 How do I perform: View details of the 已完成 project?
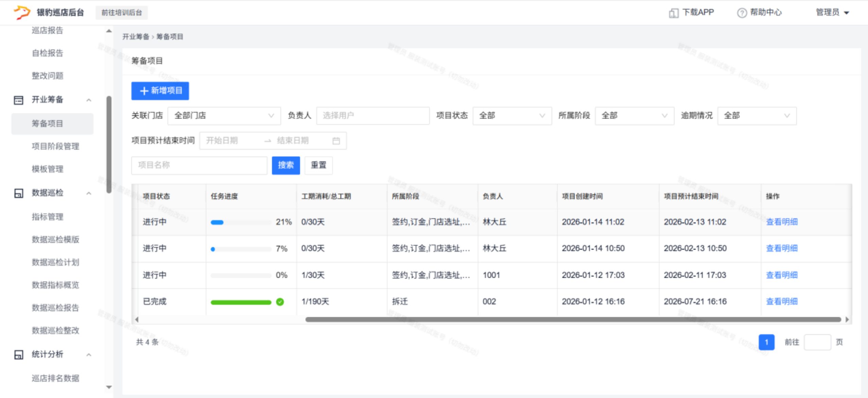tap(781, 302)
